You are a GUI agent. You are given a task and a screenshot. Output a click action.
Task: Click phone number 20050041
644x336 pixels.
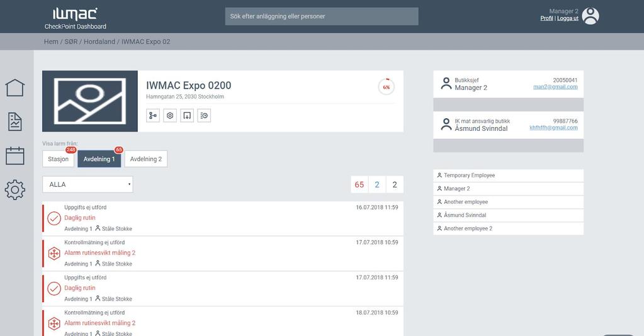565,80
